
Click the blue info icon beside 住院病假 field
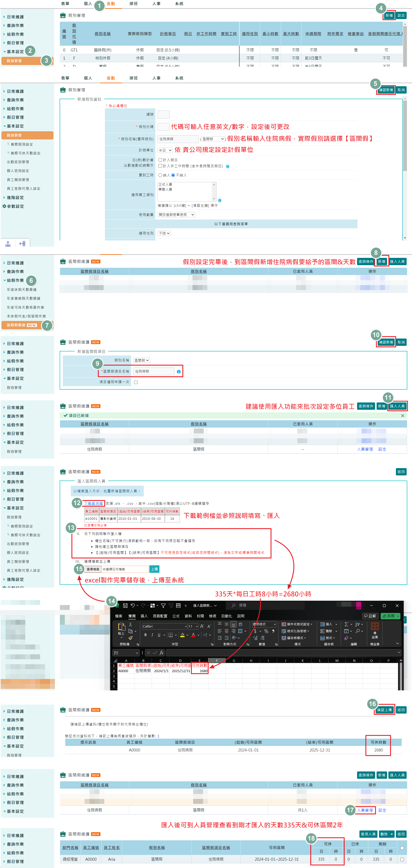(179, 372)
